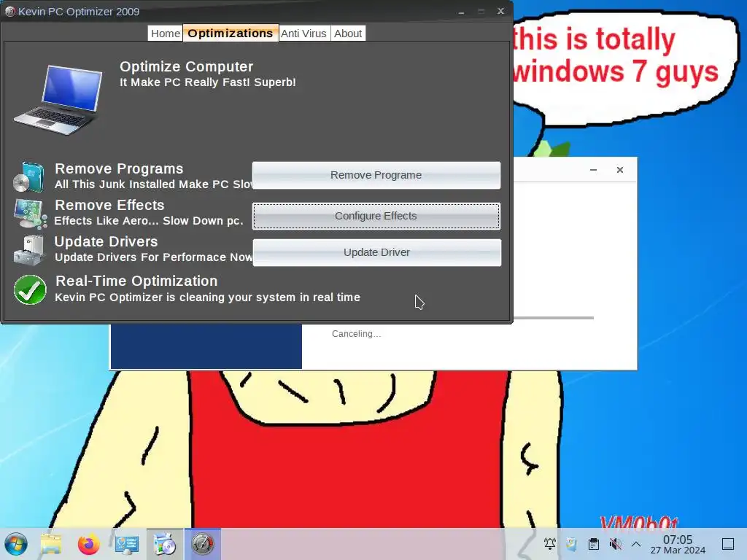Click the tray icon next to the notifications bell
Image resolution: width=747 pixels, height=560 pixels.
571,544
